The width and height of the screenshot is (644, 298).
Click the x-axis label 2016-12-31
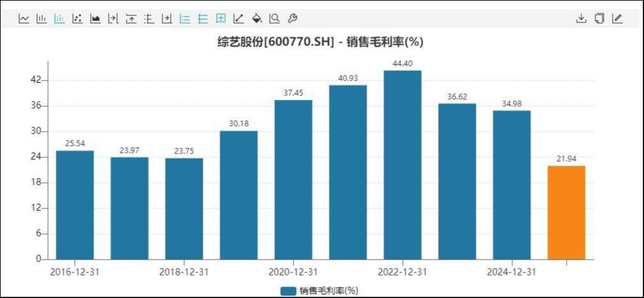click(x=74, y=272)
